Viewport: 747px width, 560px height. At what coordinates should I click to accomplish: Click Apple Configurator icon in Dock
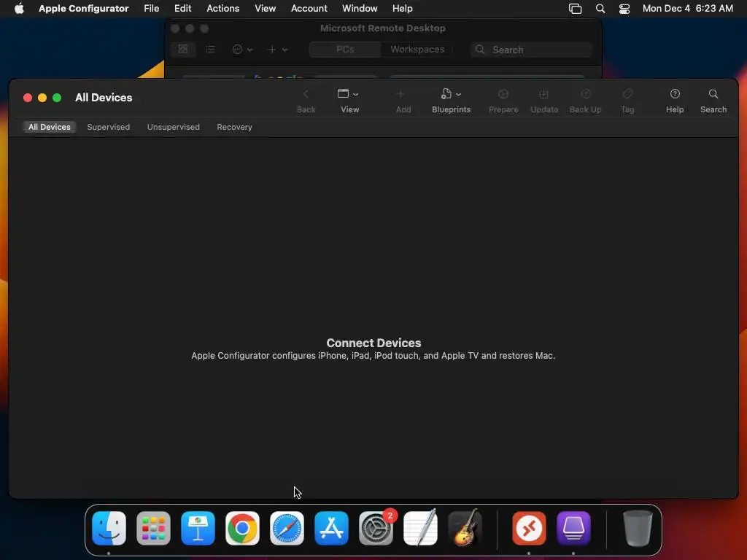[x=573, y=529]
